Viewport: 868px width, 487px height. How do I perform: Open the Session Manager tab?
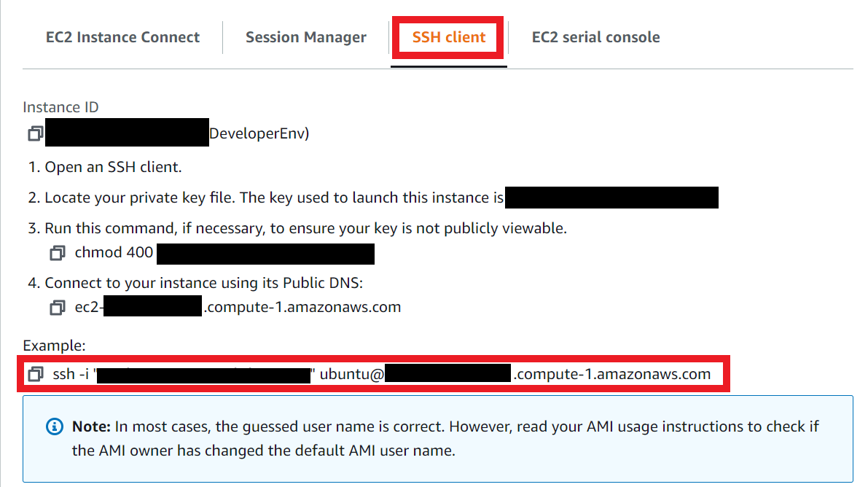pos(305,37)
